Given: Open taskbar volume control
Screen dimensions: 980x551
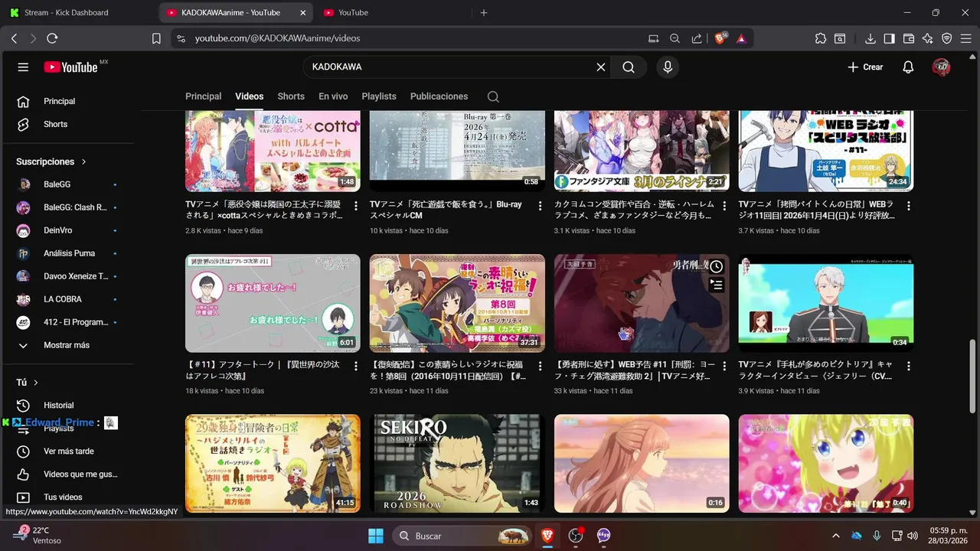Looking at the screenshot, I should tap(912, 536).
